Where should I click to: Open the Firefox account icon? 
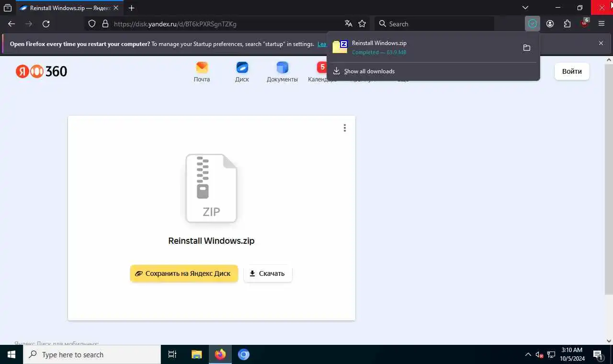coord(550,24)
